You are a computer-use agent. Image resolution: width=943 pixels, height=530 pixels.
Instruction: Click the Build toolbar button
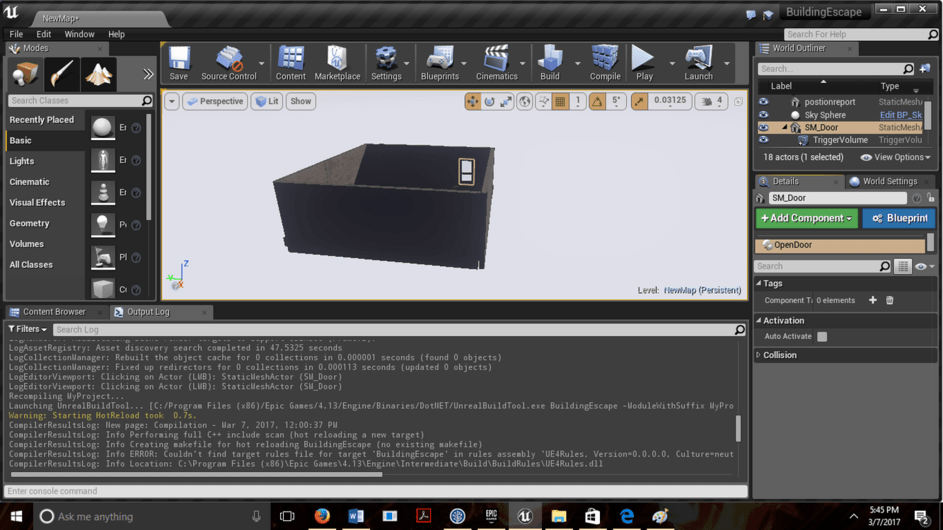550,63
